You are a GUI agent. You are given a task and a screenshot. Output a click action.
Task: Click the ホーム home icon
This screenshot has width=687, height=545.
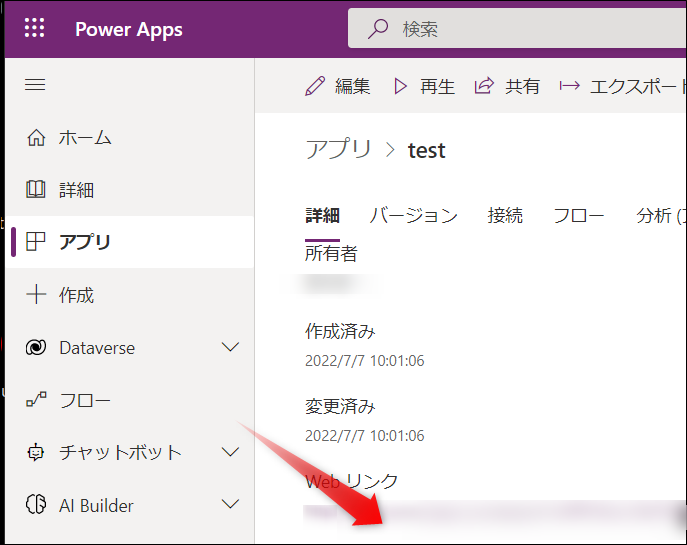point(36,138)
